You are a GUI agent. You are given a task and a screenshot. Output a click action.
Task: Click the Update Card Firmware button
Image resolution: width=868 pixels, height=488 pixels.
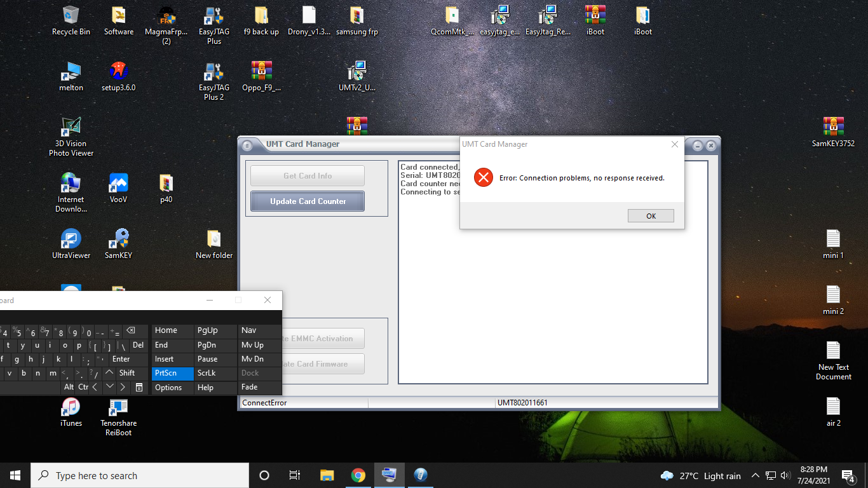[323, 364]
